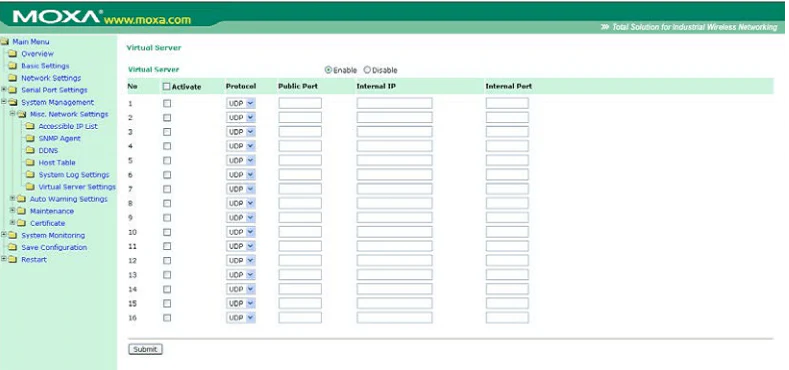Click the Internal IP field in row 13
Image resolution: width=789 pixels, height=370 pixels.
point(394,275)
